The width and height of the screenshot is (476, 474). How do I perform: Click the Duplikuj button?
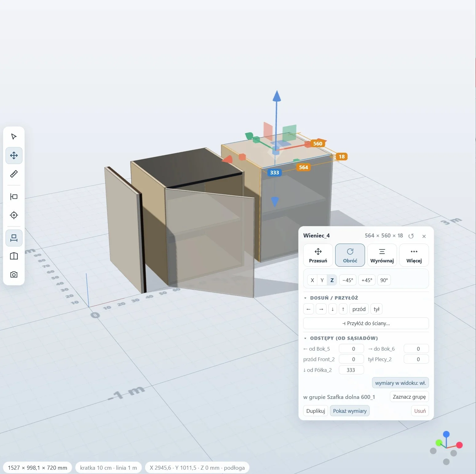[x=315, y=411]
